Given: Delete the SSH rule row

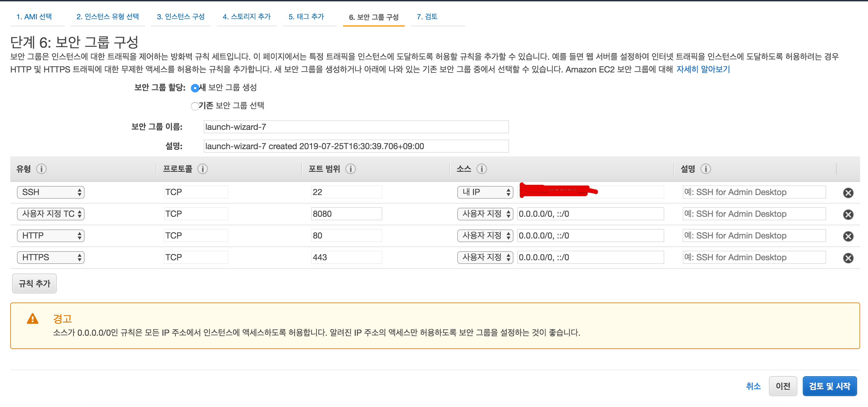Looking at the screenshot, I should click(848, 193).
